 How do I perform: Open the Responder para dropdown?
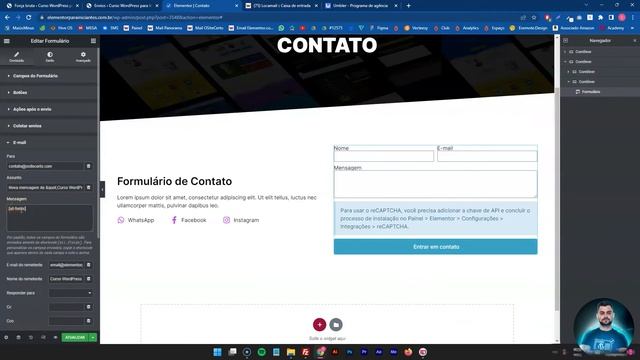point(71,293)
